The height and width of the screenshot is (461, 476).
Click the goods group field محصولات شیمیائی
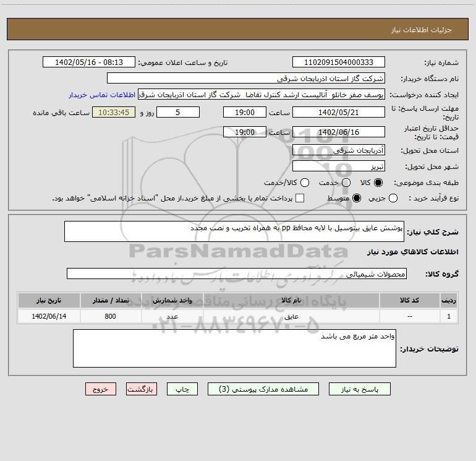coord(237,274)
